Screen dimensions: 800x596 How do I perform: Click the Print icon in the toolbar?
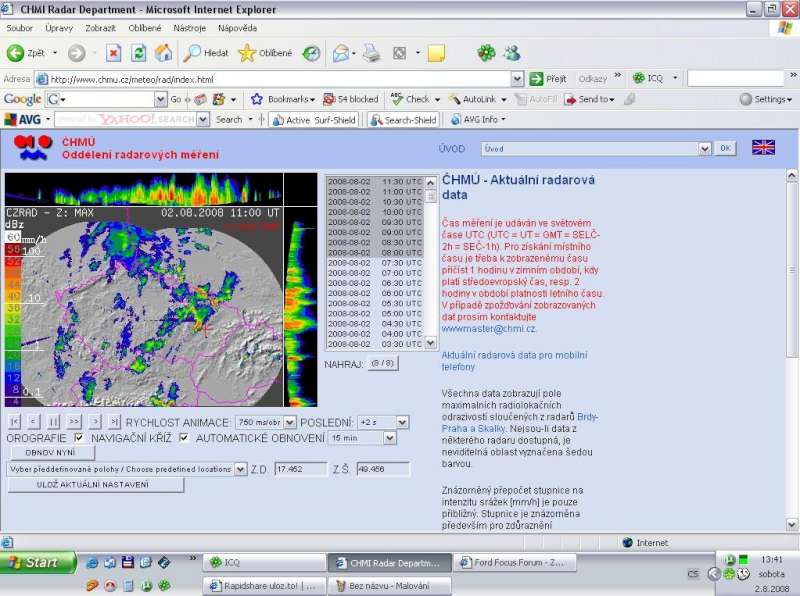tap(371, 53)
